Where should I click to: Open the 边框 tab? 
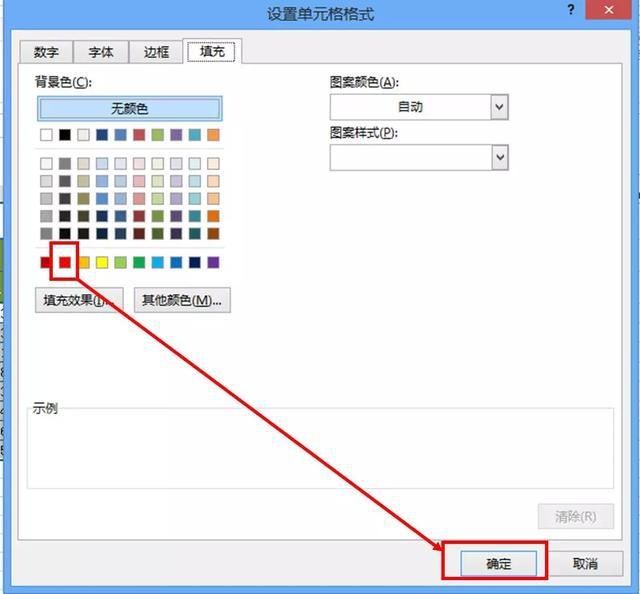tap(156, 52)
